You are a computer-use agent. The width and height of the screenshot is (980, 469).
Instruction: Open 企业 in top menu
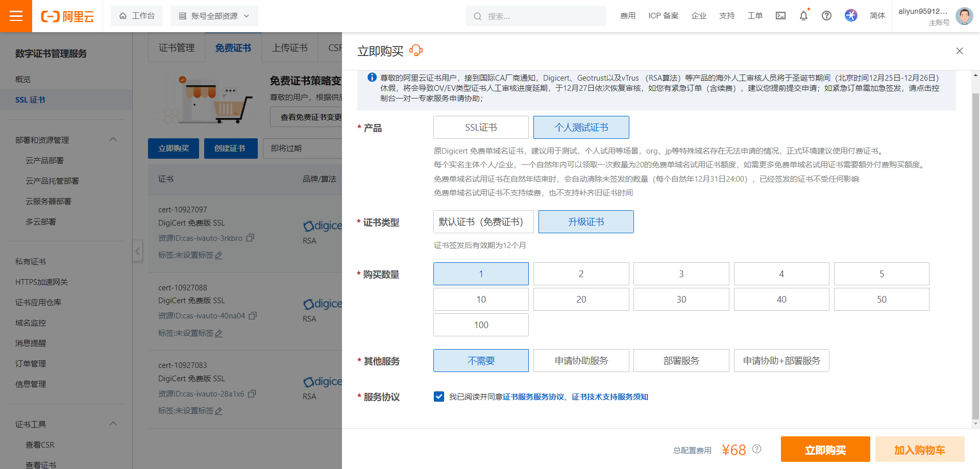[x=699, y=16]
